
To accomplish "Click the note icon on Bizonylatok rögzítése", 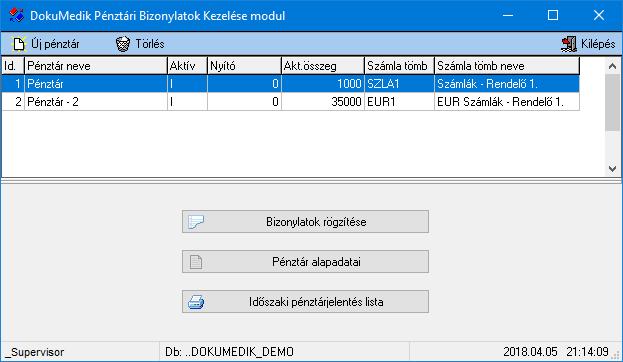I will (196, 222).
